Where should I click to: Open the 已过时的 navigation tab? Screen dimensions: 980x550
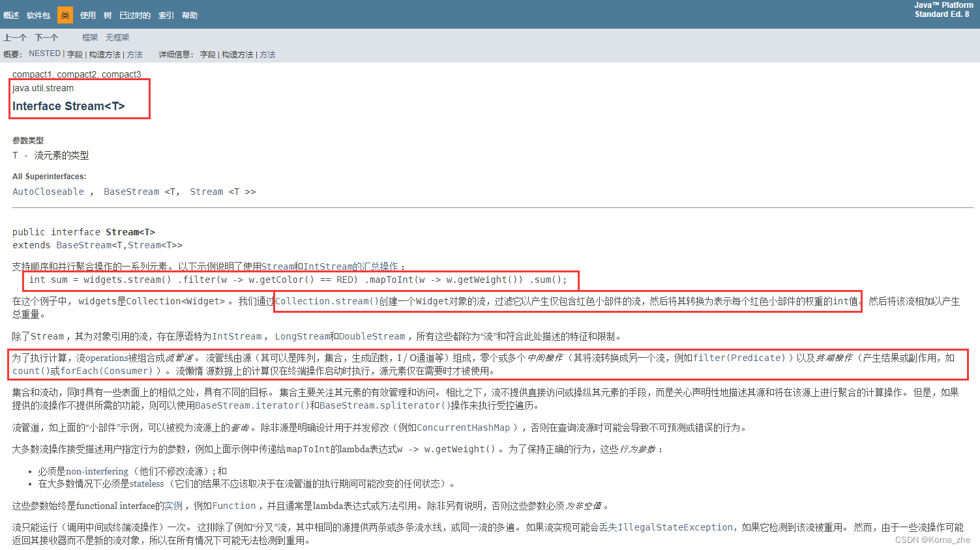[x=135, y=15]
